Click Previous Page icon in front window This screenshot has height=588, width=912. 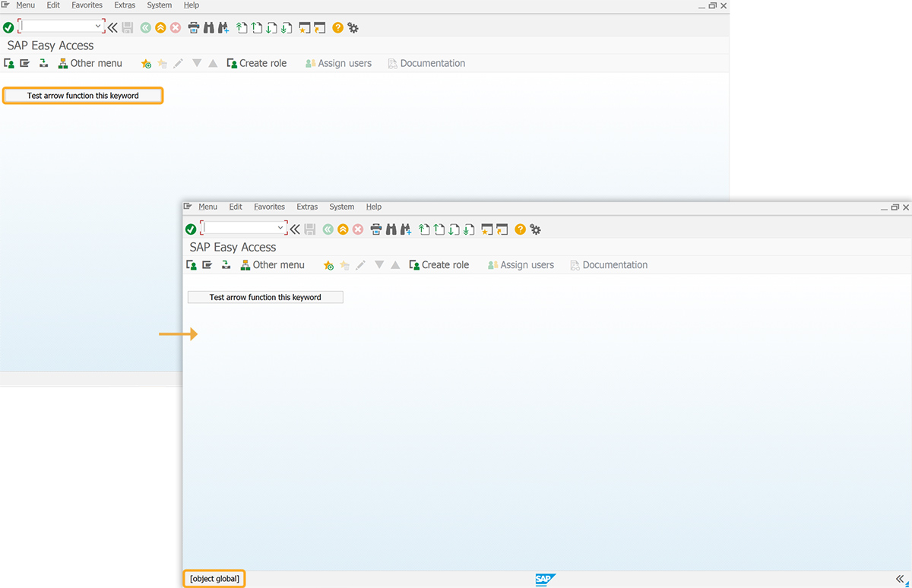(439, 229)
